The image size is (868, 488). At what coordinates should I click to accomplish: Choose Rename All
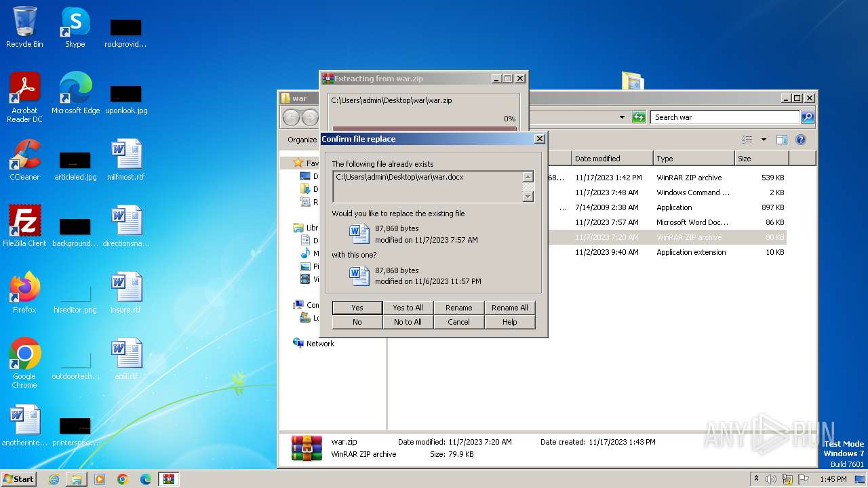(x=510, y=308)
